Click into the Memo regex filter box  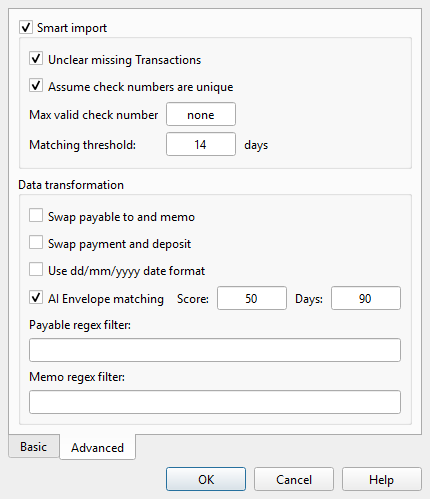point(215,402)
